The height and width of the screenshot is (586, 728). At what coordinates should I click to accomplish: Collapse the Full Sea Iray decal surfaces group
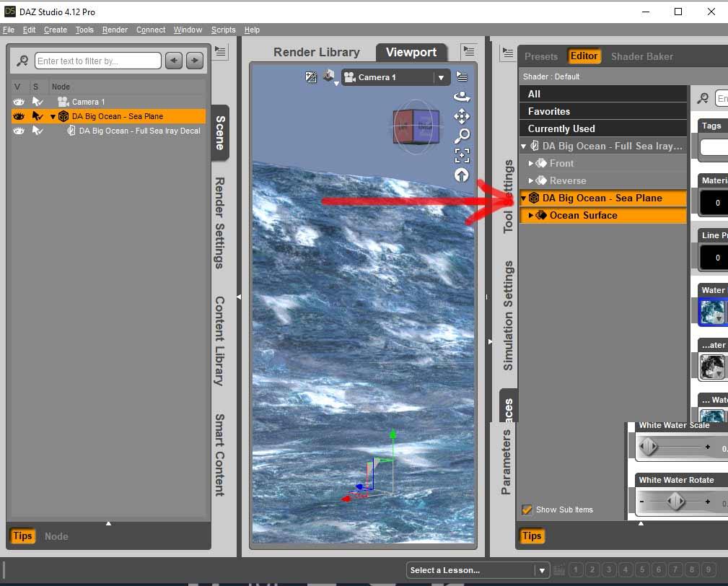(524, 146)
